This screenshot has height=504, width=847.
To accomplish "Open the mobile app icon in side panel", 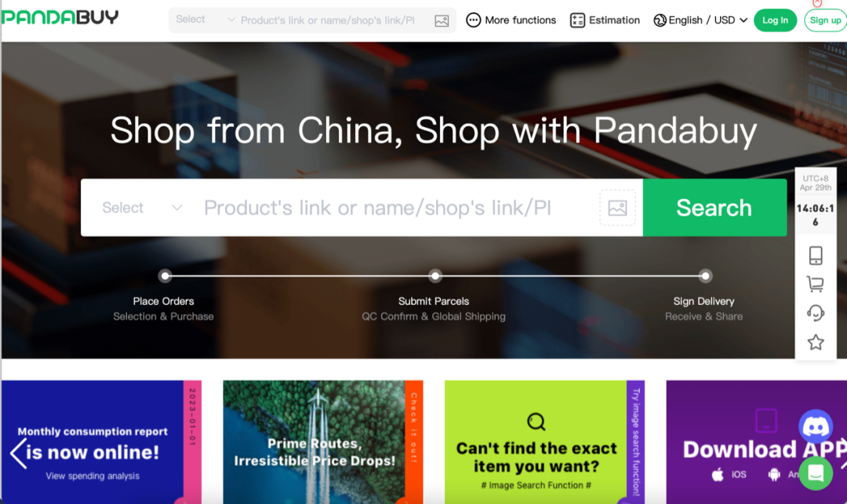I will [816, 256].
